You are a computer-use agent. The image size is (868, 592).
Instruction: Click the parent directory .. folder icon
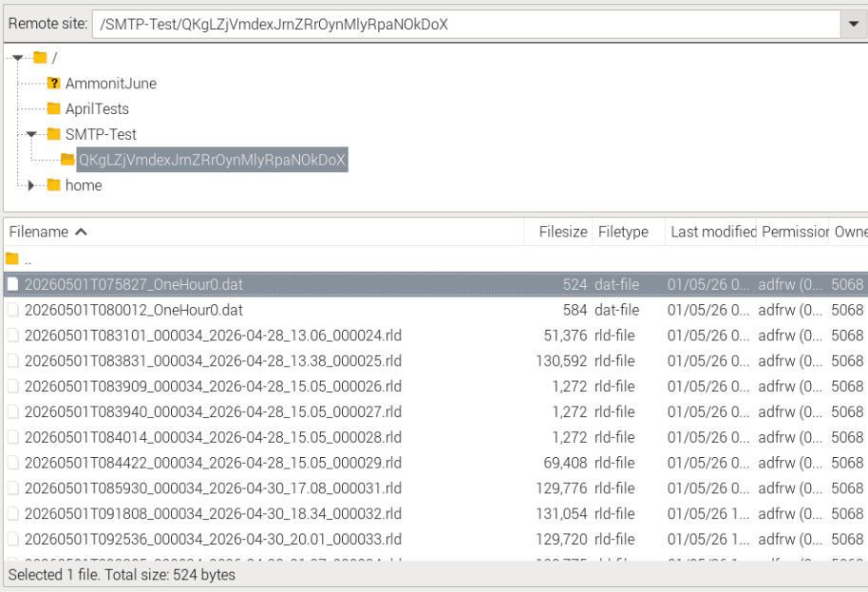click(12, 258)
